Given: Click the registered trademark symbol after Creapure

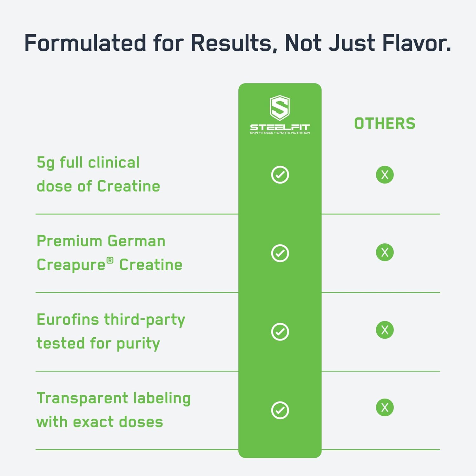Looking at the screenshot, I should [x=110, y=261].
